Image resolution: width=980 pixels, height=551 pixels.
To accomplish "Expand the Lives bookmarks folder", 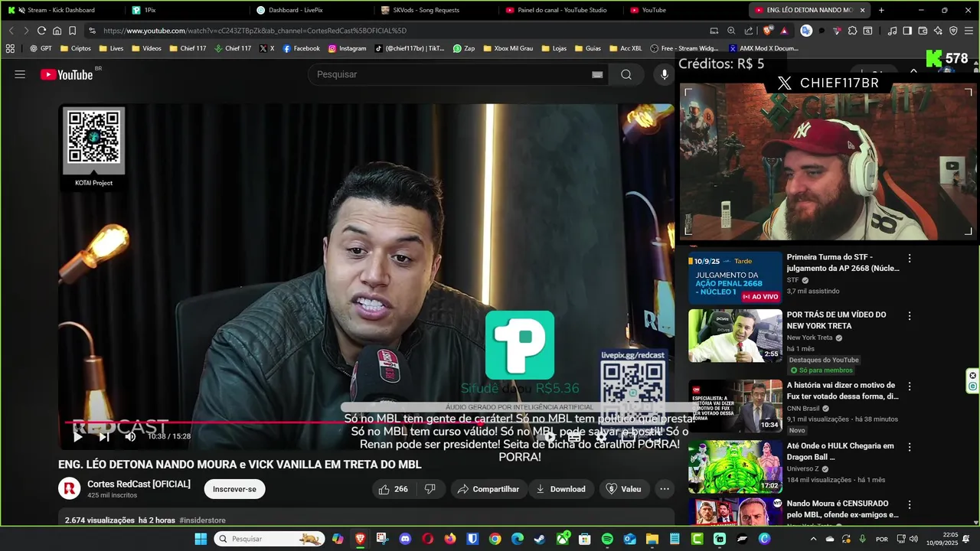I will 110,48.
